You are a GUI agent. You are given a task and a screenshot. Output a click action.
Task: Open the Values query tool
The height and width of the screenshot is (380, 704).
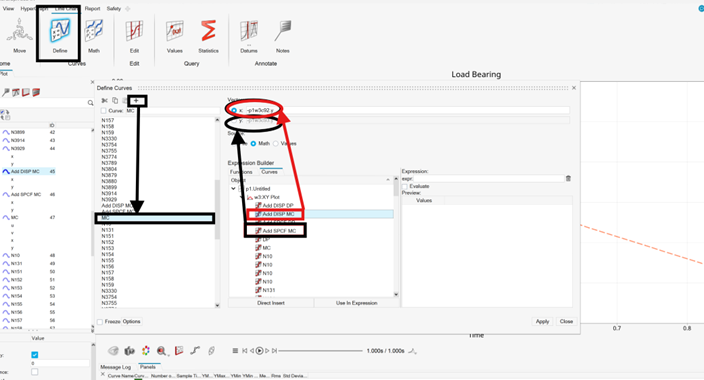174,35
